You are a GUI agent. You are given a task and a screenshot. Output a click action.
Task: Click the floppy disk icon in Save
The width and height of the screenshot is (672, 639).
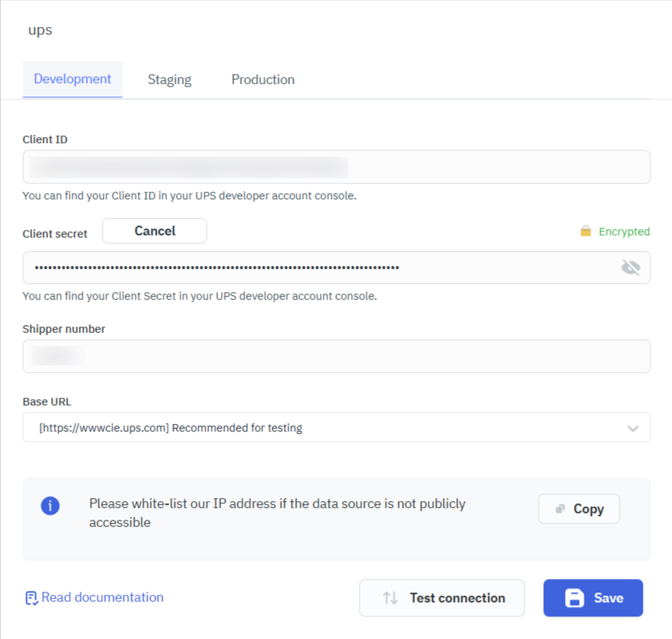[575, 598]
